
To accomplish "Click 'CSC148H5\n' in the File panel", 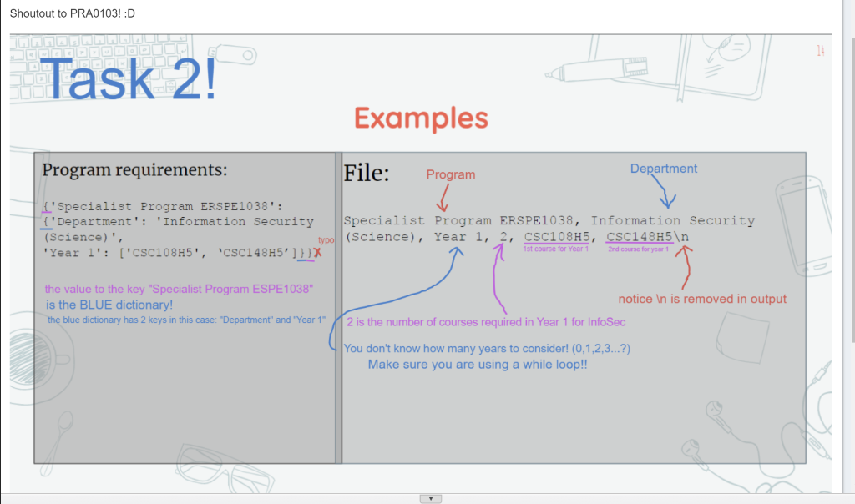I will (648, 237).
